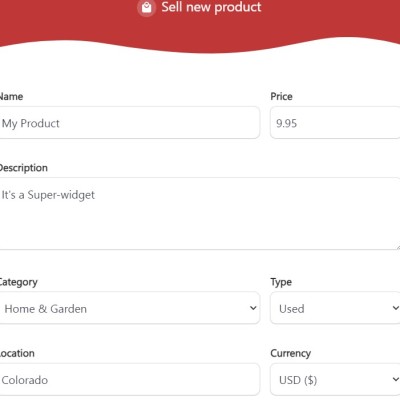The height and width of the screenshot is (400, 400).
Task: Click the Description text area
Action: click(x=199, y=214)
